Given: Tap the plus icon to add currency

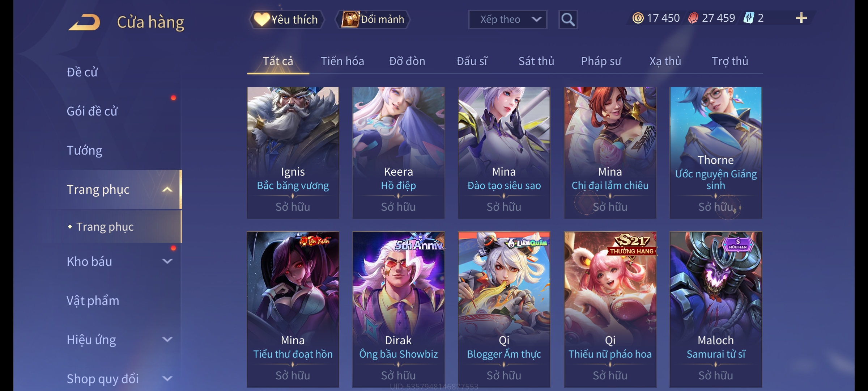Looking at the screenshot, I should click(x=801, y=18).
